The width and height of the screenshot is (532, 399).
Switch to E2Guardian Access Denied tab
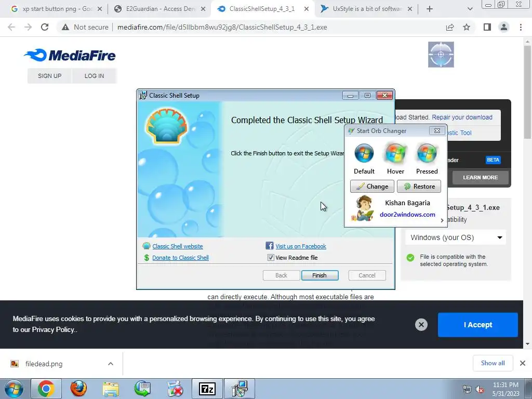tap(159, 9)
